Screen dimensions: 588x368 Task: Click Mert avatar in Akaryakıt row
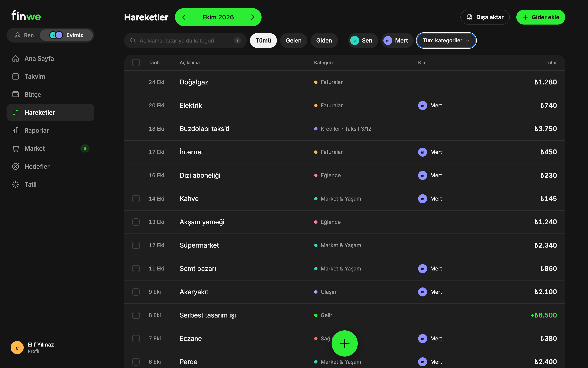click(x=422, y=292)
